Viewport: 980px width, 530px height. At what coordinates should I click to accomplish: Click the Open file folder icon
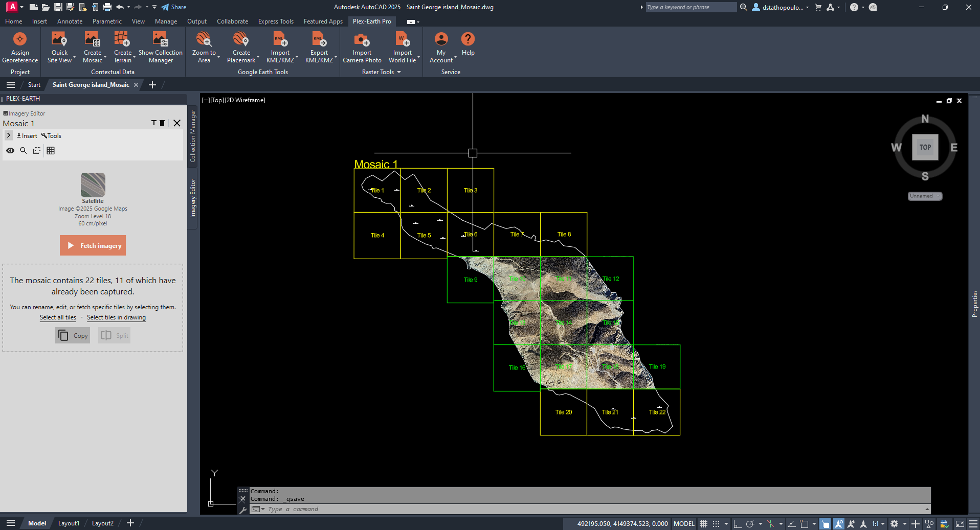[46, 7]
